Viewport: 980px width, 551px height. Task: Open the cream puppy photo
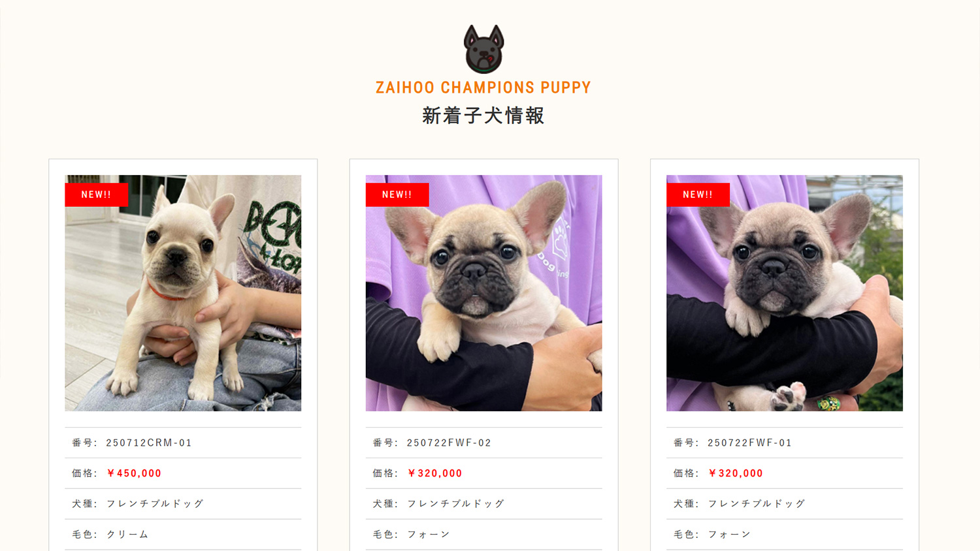pyautogui.click(x=183, y=293)
